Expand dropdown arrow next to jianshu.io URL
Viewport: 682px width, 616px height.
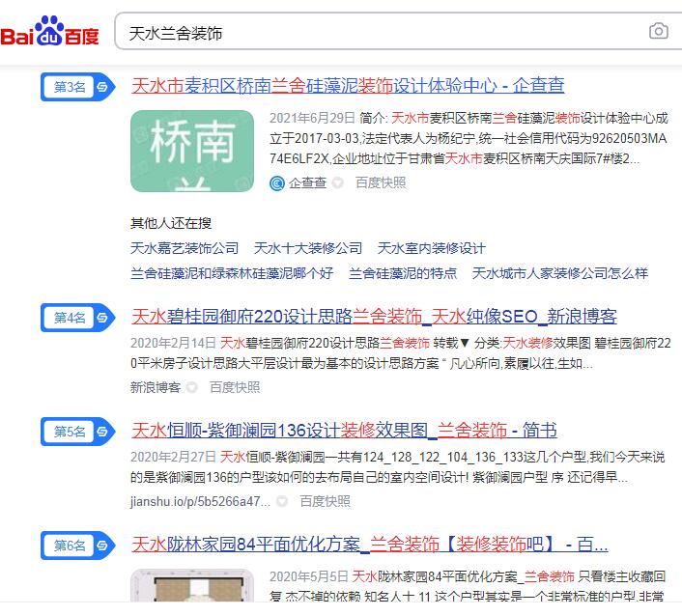(282, 502)
